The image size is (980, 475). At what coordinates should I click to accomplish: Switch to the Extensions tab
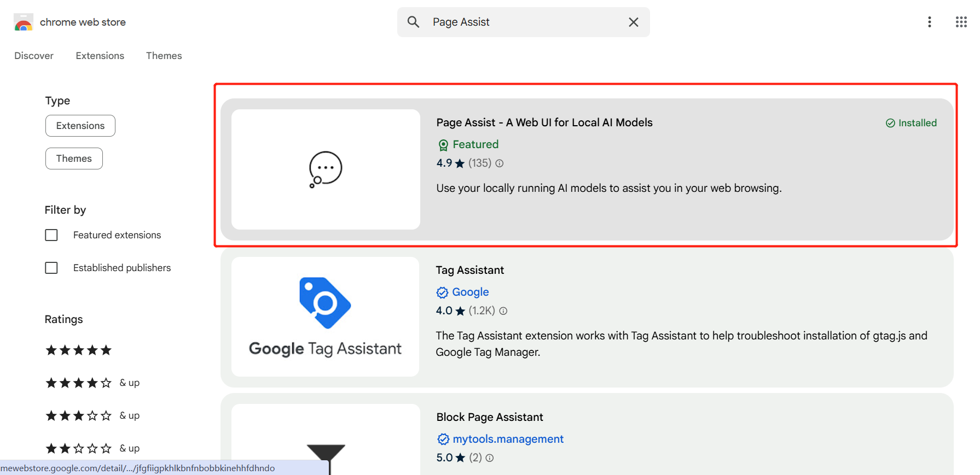coord(100,56)
